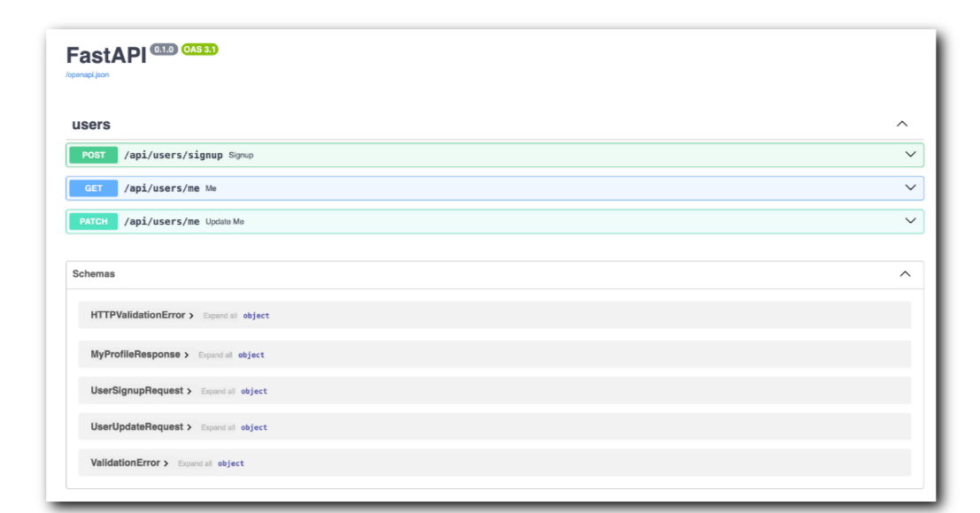This screenshot has height=513, width=980.
Task: Click the OAS 3.1 version badge
Action: tap(200, 50)
